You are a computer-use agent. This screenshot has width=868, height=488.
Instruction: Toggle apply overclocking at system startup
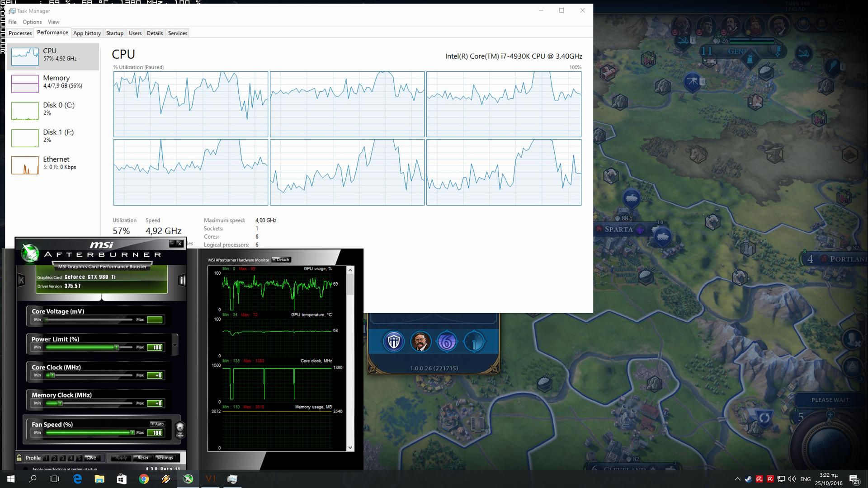tap(26, 469)
